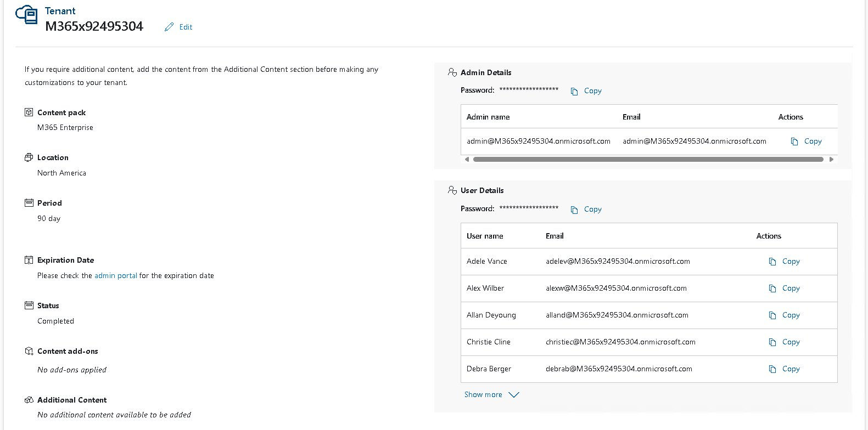Click the M365 Enterprise content pack value
The height and width of the screenshot is (430, 868).
click(65, 127)
